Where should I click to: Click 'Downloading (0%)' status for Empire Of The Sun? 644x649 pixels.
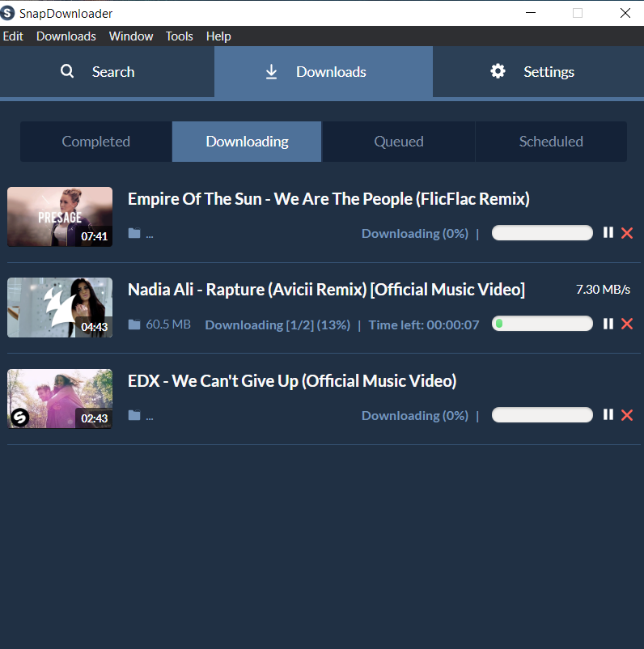tap(415, 233)
